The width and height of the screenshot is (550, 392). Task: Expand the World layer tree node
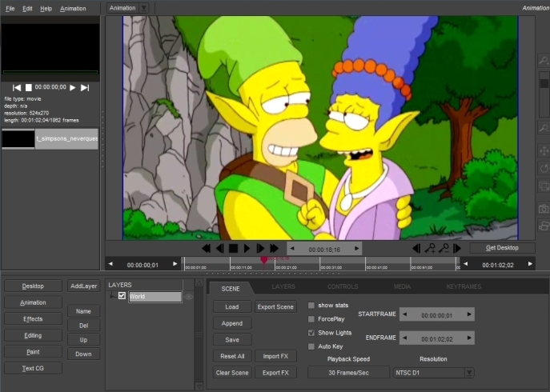click(x=112, y=296)
